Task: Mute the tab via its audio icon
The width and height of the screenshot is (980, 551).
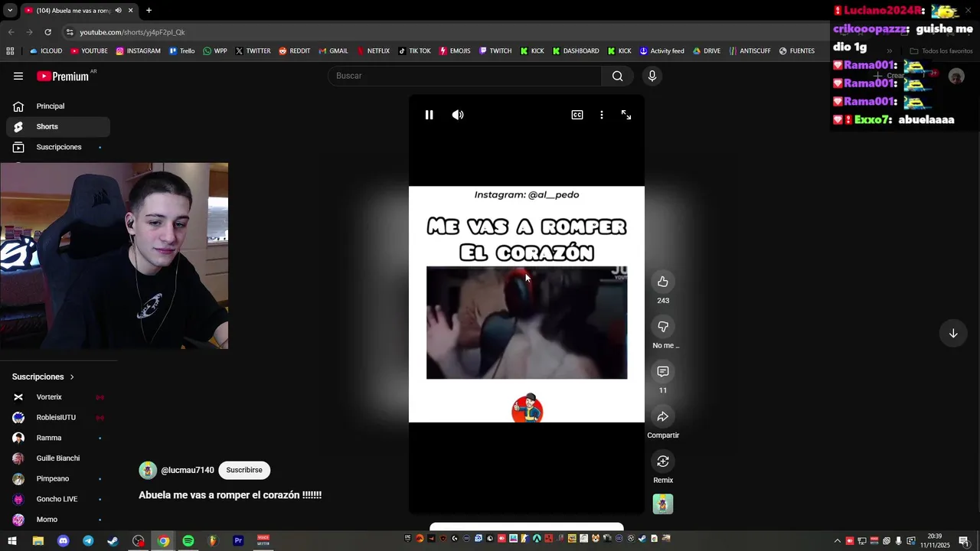Action: pyautogui.click(x=118, y=11)
